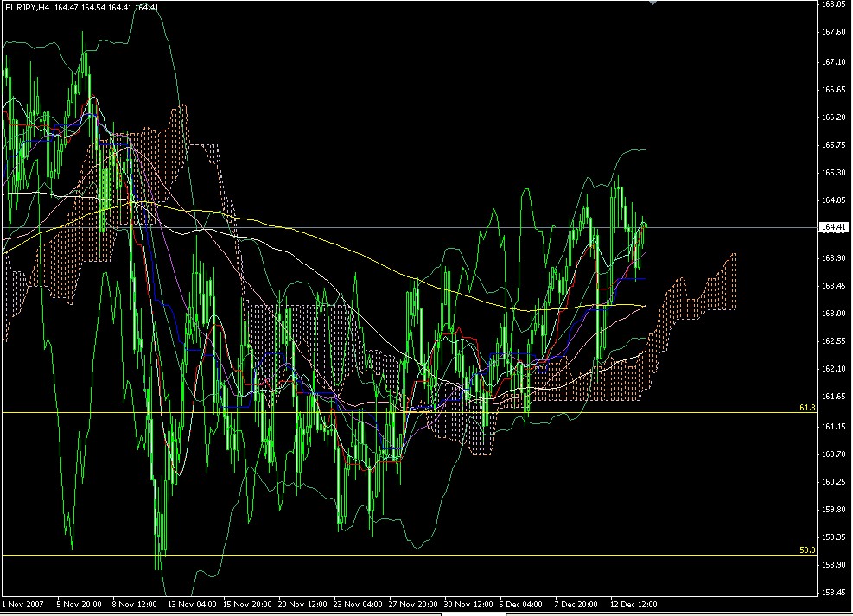Click the current price tag 164.41 on axis
Image resolution: width=853 pixels, height=616 pixels.
point(833,226)
